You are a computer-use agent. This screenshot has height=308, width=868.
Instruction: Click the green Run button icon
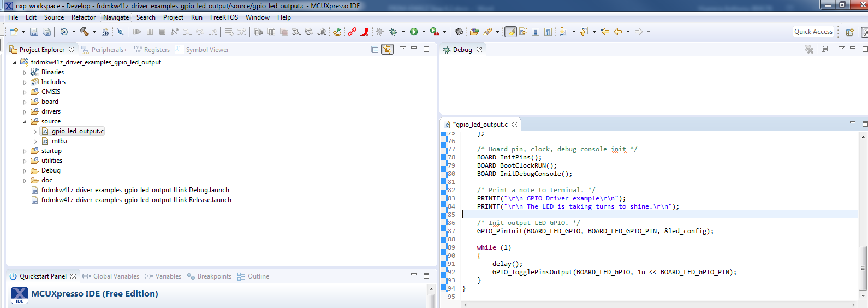click(414, 32)
